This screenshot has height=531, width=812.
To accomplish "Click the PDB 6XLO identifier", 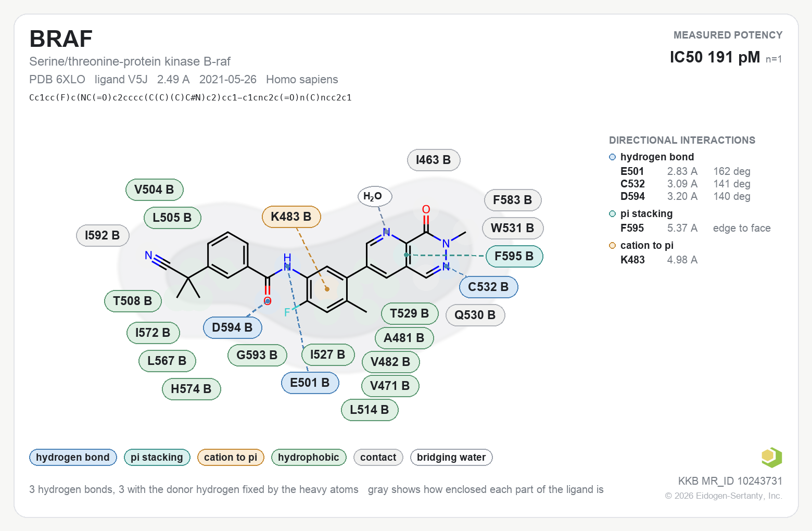I will pos(57,79).
